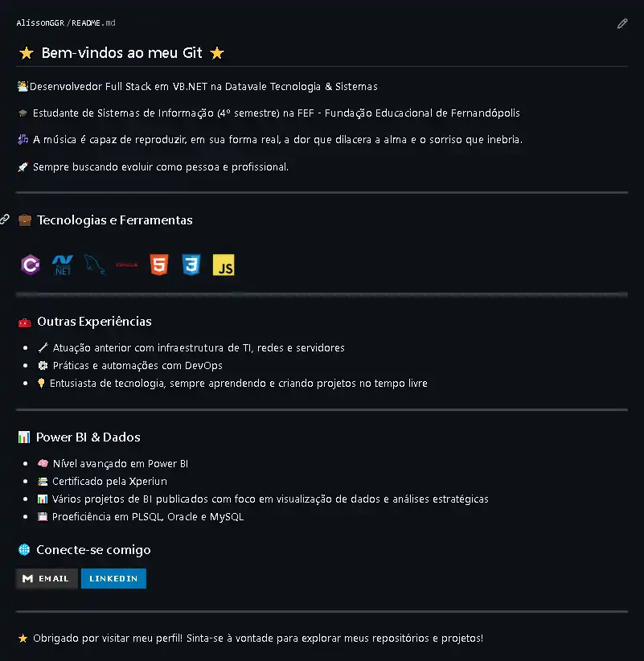
Task: Click the yellow JS JavaScript icon
Action: [224, 265]
